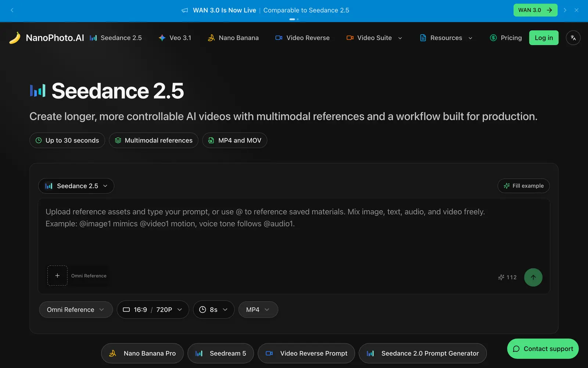Click the clock icon in Up to 30 seconds

click(x=39, y=140)
